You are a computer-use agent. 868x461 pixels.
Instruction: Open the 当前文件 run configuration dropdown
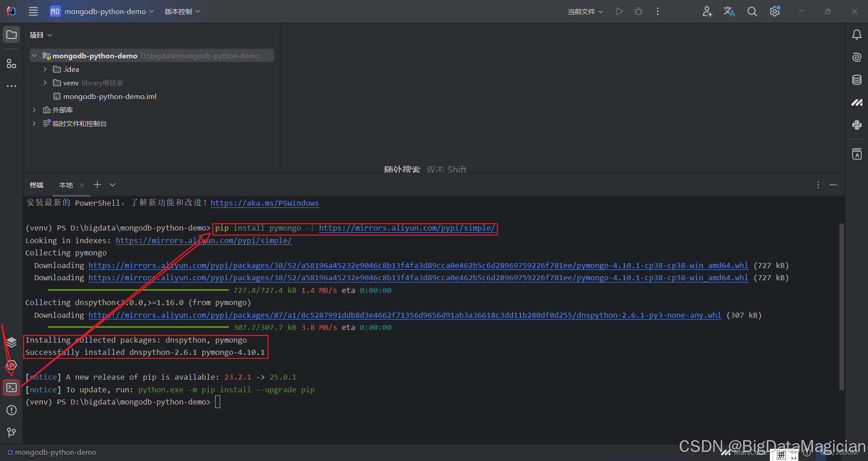click(585, 11)
